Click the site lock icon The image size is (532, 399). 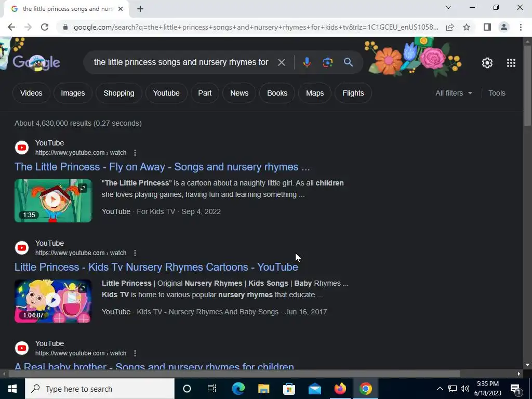tap(65, 27)
